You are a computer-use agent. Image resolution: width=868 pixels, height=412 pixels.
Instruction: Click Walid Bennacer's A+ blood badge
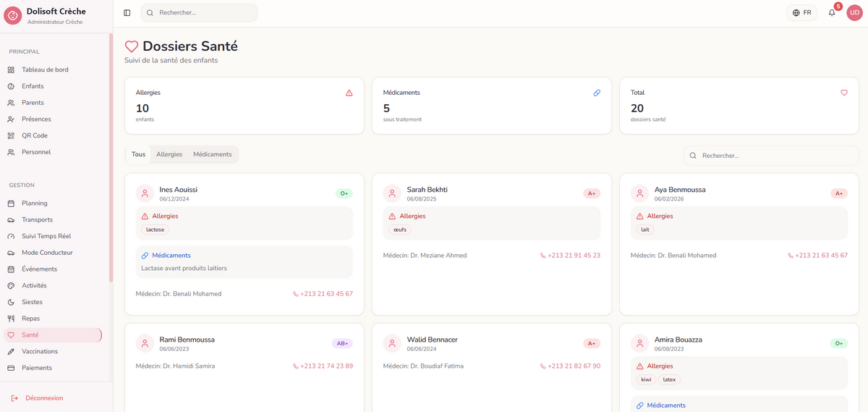[x=592, y=343]
